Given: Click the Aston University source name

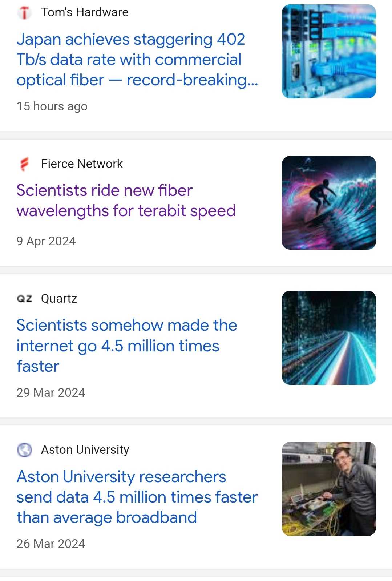Looking at the screenshot, I should [85, 450].
